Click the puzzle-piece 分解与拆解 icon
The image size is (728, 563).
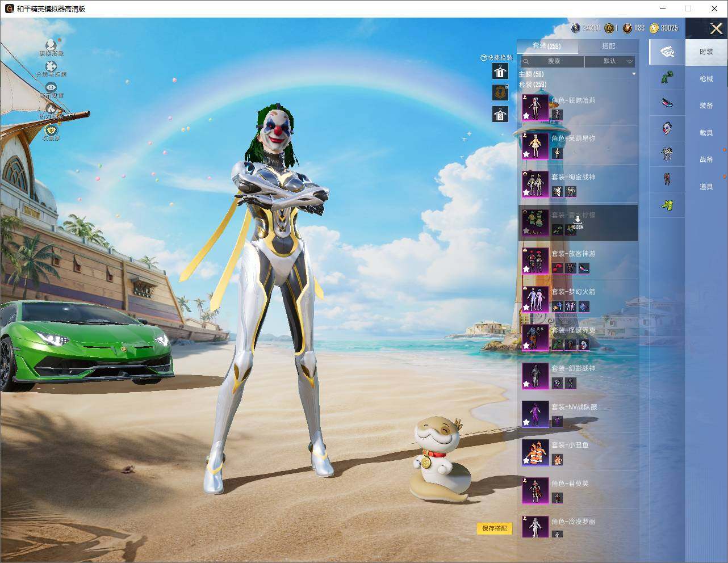pos(51,66)
